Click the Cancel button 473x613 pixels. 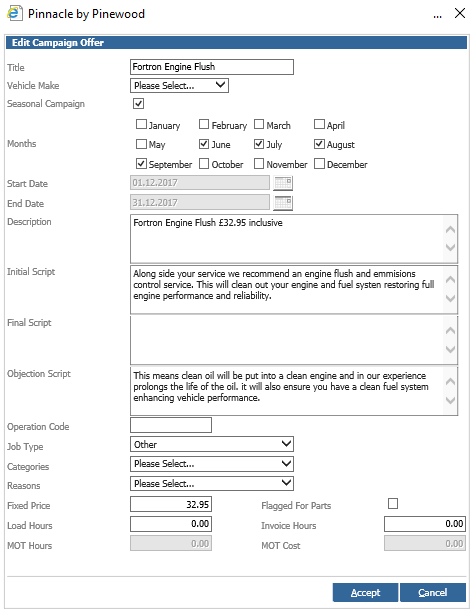point(433,593)
